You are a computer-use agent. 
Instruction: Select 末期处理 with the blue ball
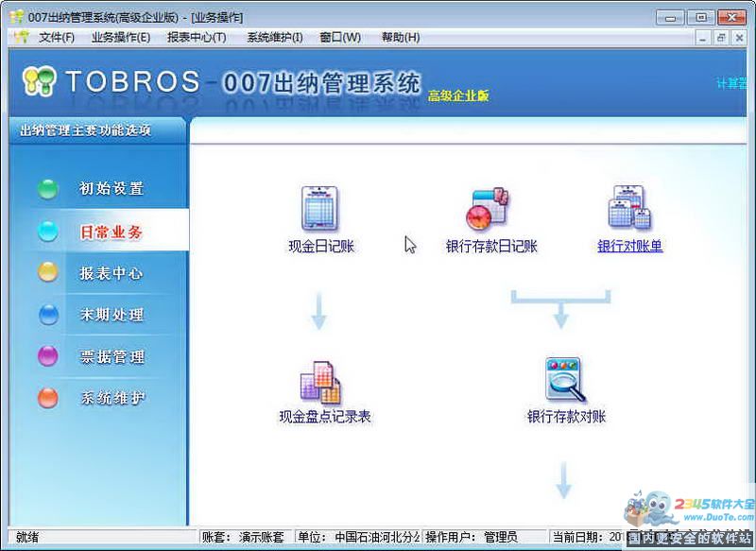pos(98,315)
